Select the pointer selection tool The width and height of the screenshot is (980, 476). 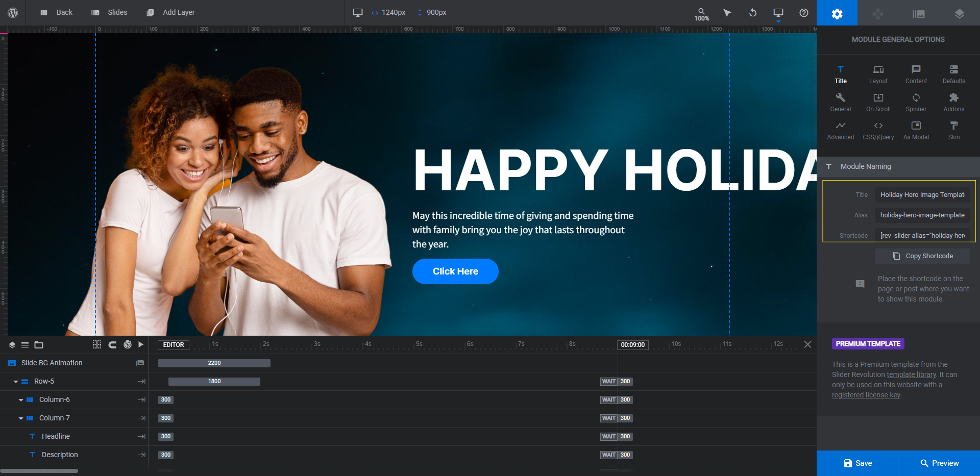point(727,13)
